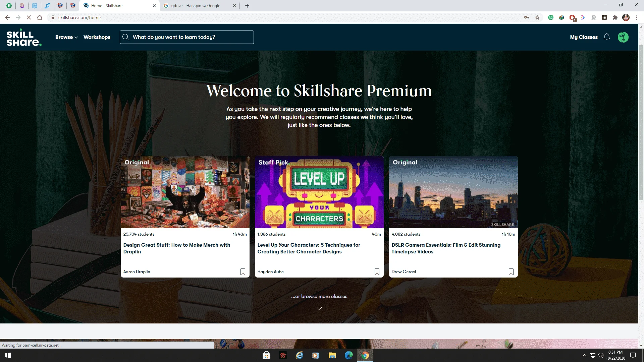
Task: Click instructor name Hayden Aube
Action: 270,272
